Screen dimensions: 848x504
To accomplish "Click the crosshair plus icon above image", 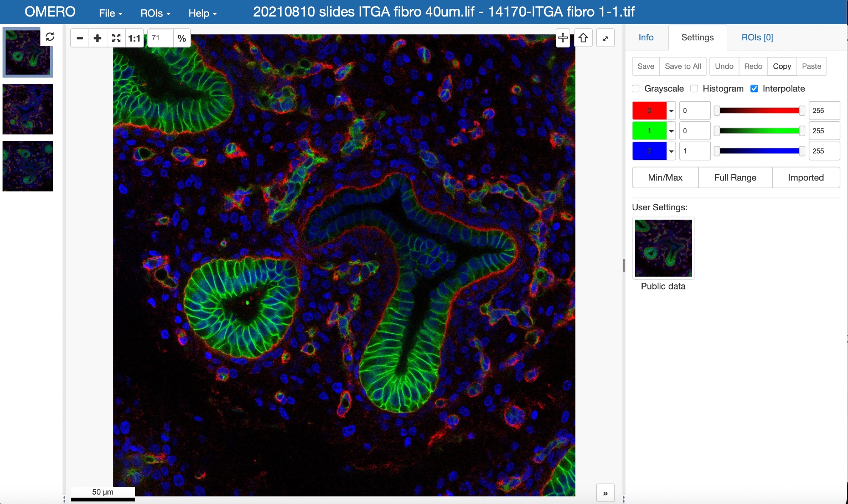I will [563, 38].
